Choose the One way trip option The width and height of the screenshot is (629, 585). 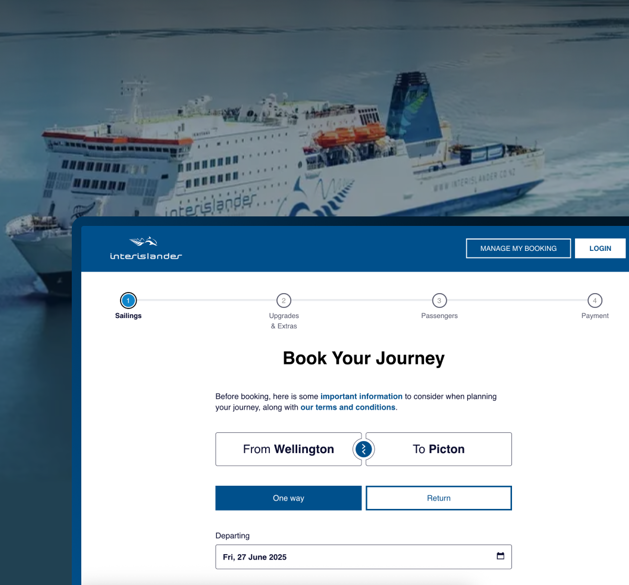[x=288, y=498]
